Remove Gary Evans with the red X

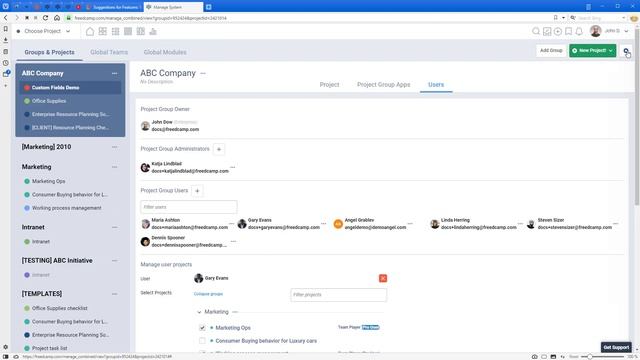pyautogui.click(x=383, y=278)
